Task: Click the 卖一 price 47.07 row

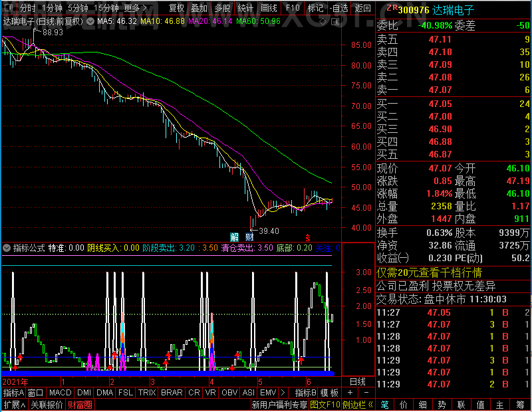Action: pyautogui.click(x=454, y=90)
